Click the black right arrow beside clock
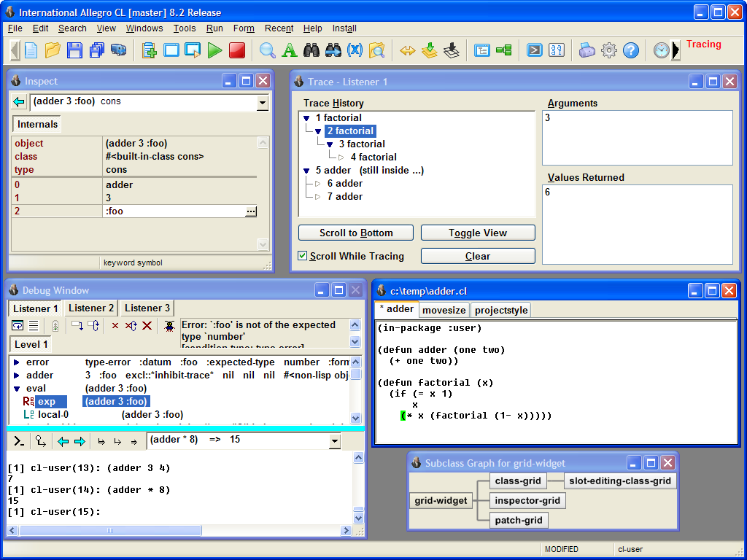The height and width of the screenshot is (560, 747). click(676, 50)
